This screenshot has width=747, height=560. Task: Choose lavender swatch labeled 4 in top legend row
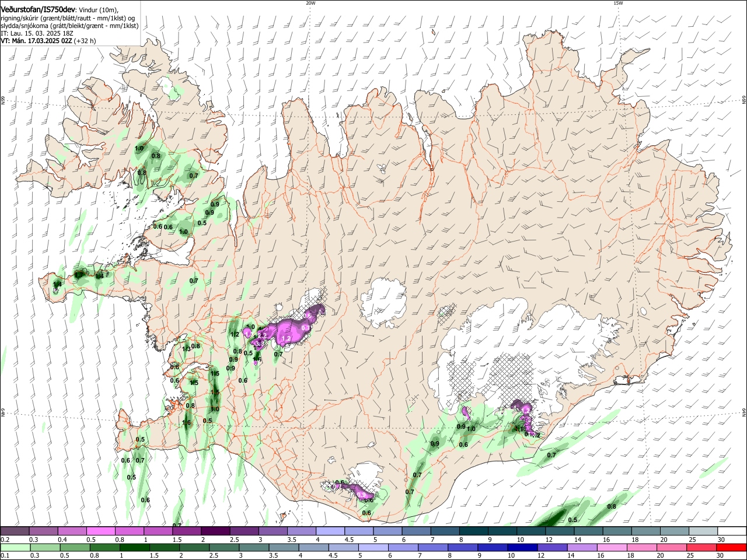click(x=330, y=531)
